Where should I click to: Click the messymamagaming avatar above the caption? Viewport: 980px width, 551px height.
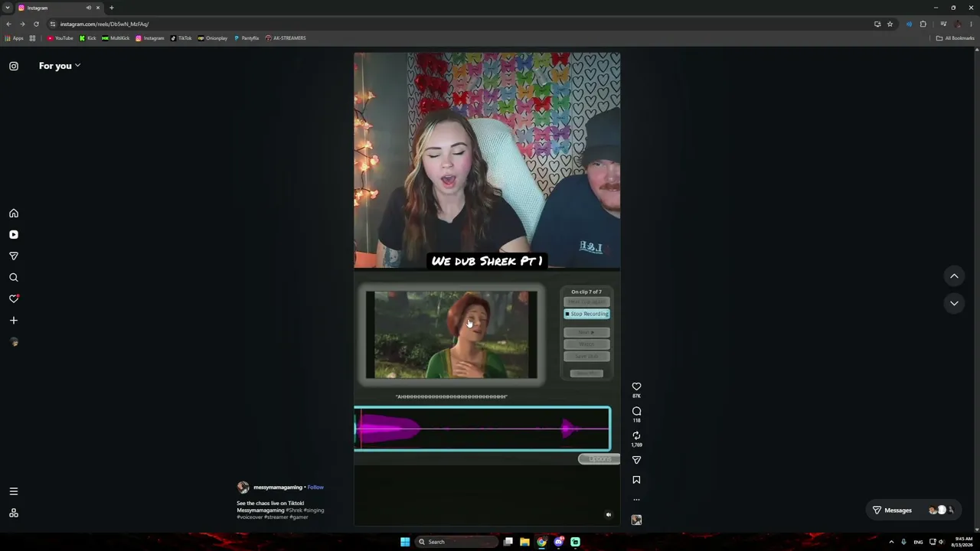coord(243,487)
